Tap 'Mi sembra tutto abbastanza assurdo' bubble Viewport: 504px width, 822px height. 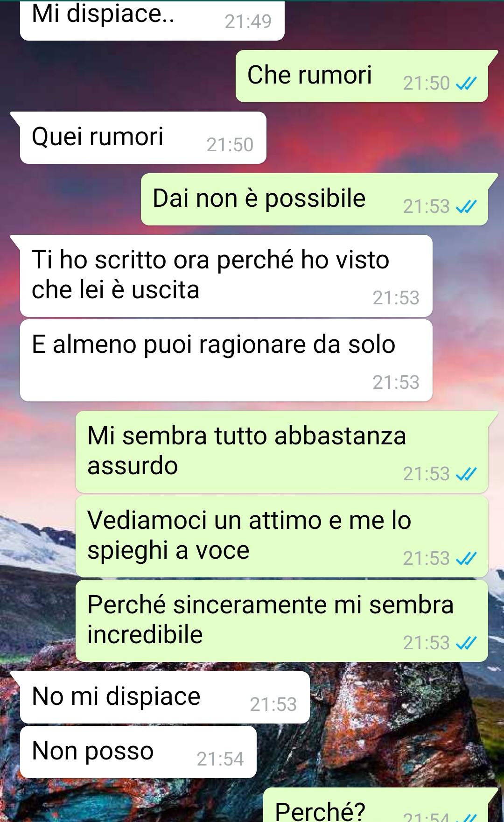coord(282,452)
